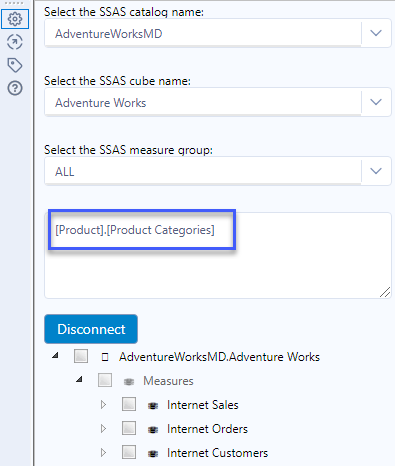Click the Disconnect button
Viewport: 395px width, 466px height.
pyautogui.click(x=91, y=329)
